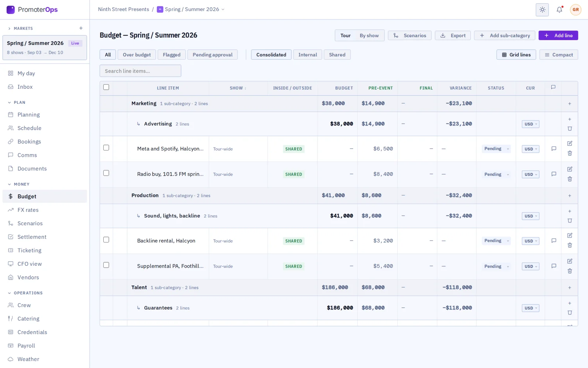Screen dimensions: 588x368
Task: Tick the select-all checkbox in table header
Action: [x=106, y=87]
